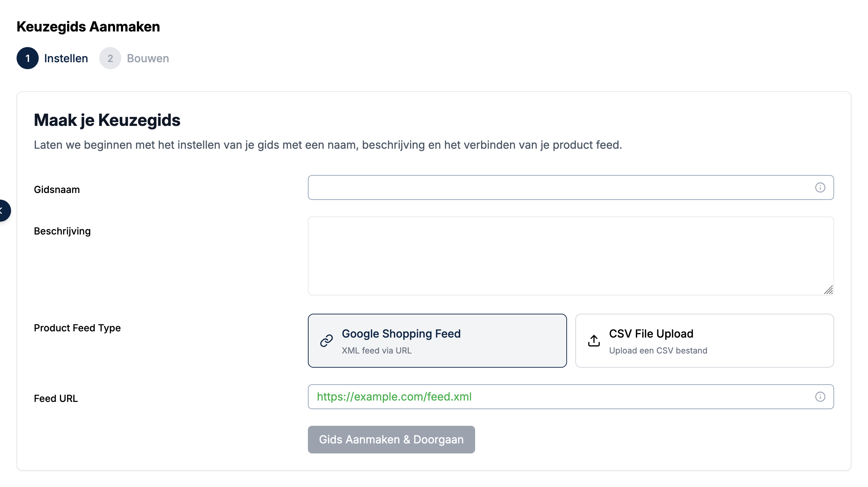Viewport: 868px width, 487px height.
Task: Click the textarea resize handle in Beschrijving
Action: coord(828,290)
